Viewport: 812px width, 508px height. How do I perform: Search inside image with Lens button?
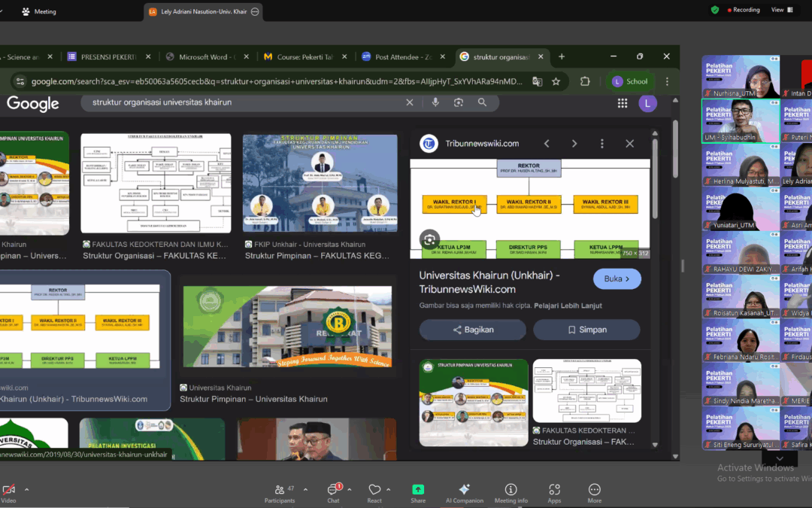(x=429, y=239)
